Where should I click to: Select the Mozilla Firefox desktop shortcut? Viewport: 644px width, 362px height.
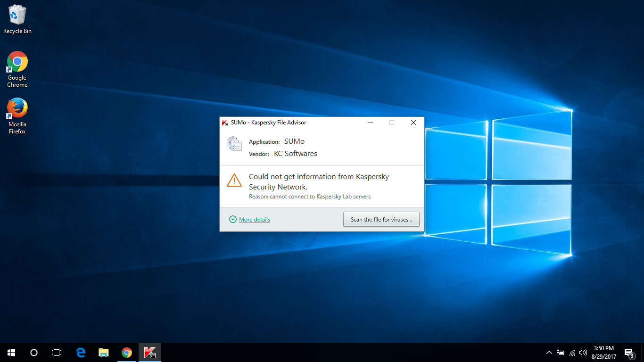click(17, 116)
